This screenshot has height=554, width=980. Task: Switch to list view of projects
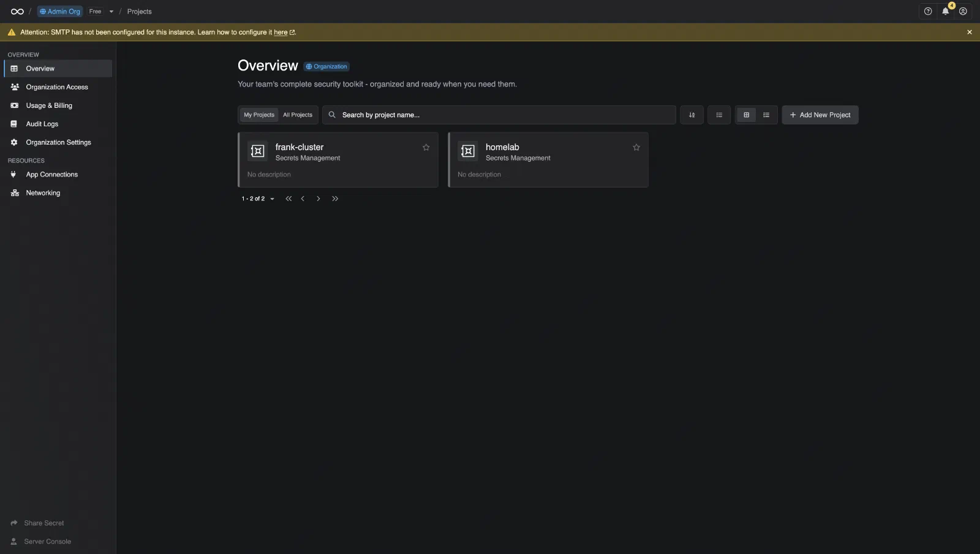[766, 115]
